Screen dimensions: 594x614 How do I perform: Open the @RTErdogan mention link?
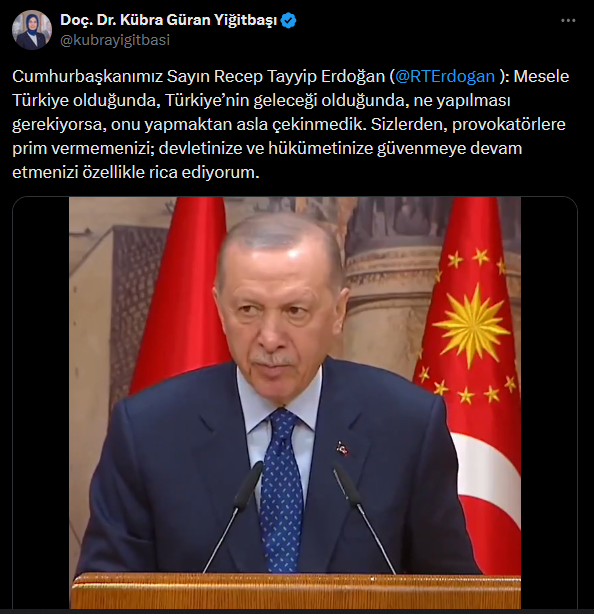pyautogui.click(x=445, y=76)
